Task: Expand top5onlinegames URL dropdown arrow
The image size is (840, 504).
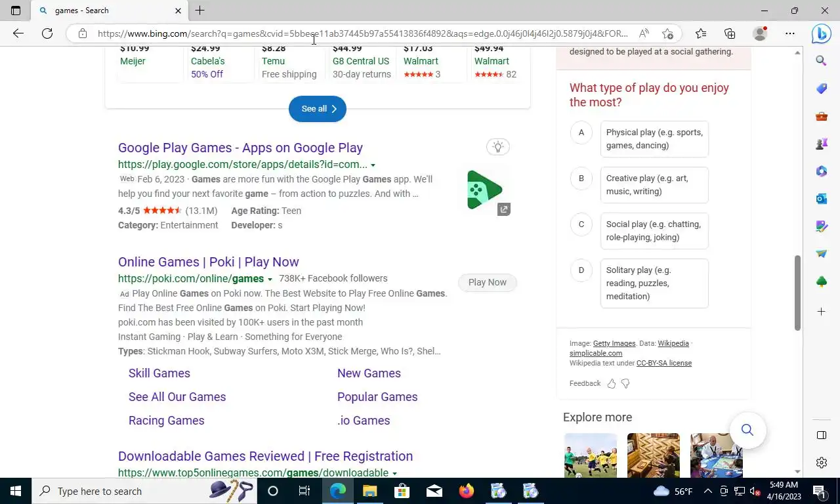Action: pos(394,474)
